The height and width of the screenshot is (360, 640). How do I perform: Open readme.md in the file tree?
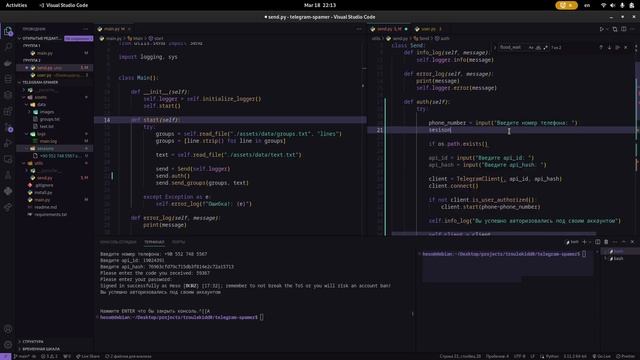click(x=45, y=207)
